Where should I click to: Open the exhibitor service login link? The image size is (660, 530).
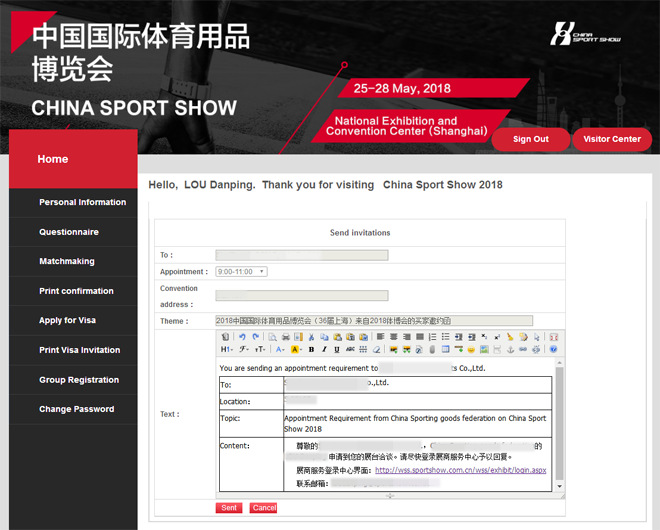(460, 470)
